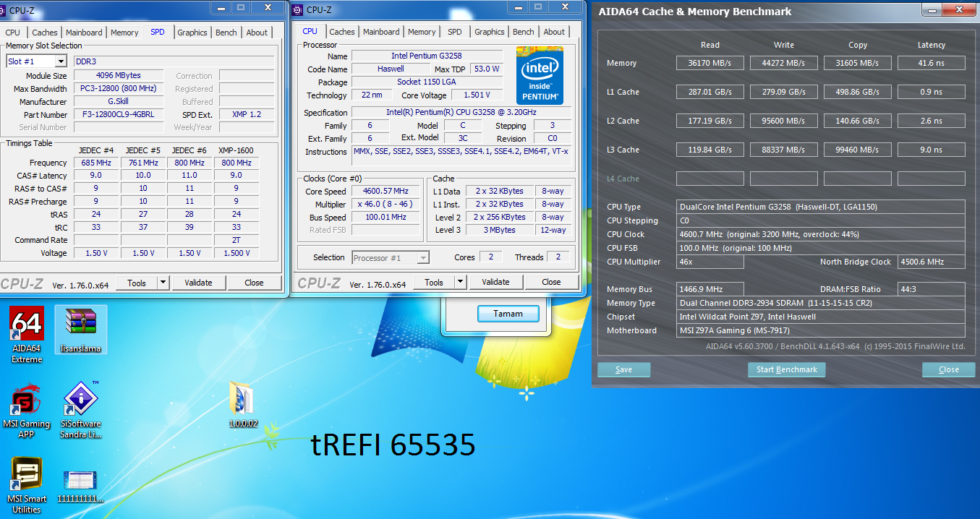The height and width of the screenshot is (519, 980).
Task: Open Graphics tab in CPU-Z processor window
Action: click(490, 32)
